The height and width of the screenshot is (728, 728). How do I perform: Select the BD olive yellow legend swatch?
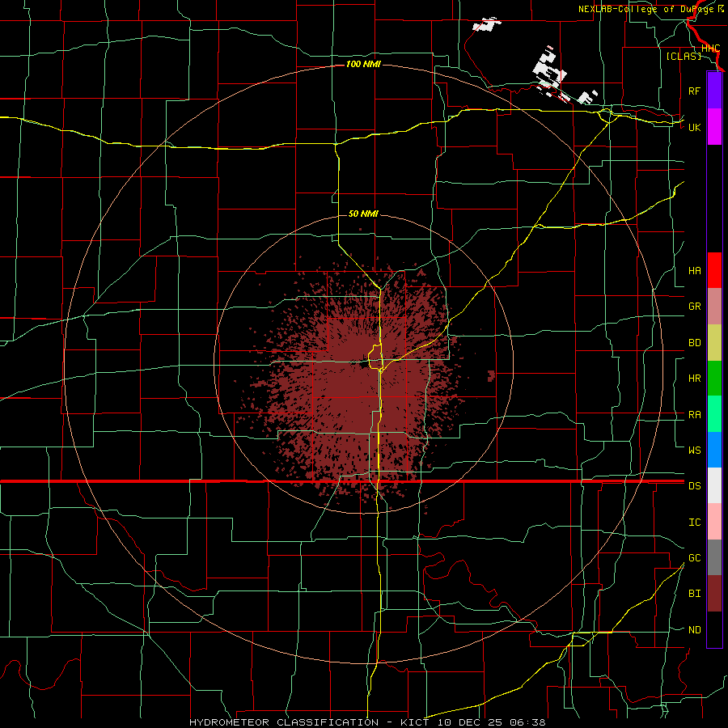click(714, 343)
